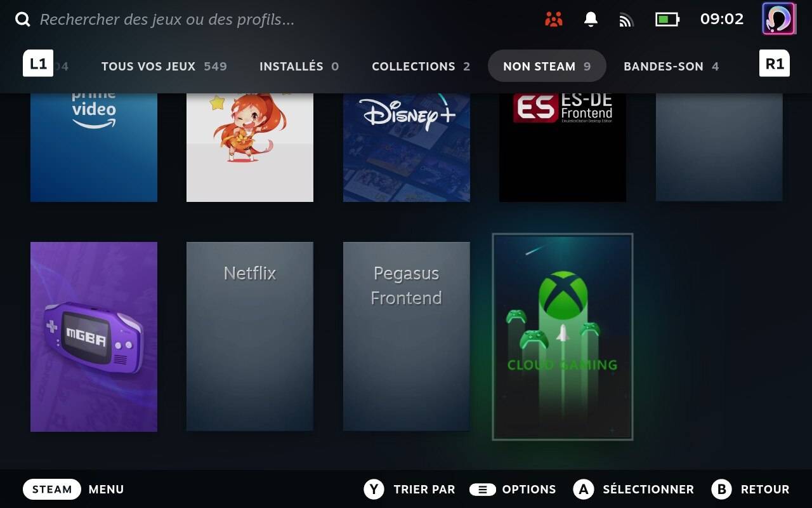812x508 pixels.
Task: Click the B button icon for Retour
Action: click(x=721, y=490)
